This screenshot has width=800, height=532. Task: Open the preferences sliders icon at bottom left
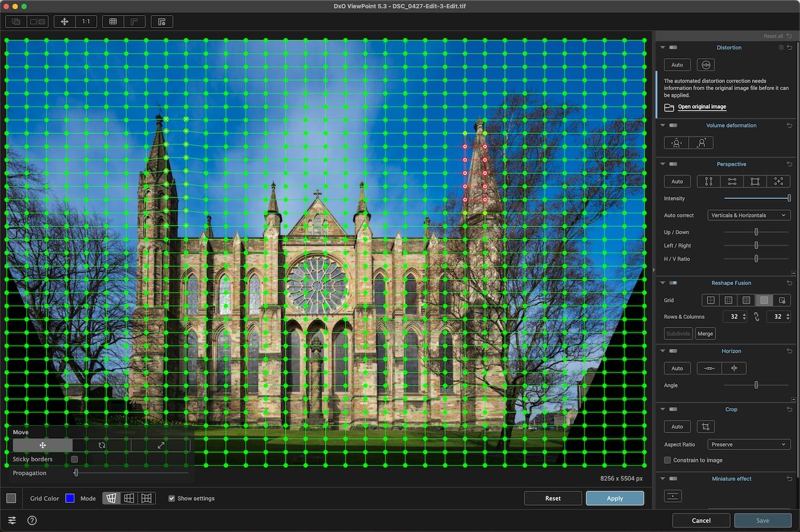coord(12,520)
